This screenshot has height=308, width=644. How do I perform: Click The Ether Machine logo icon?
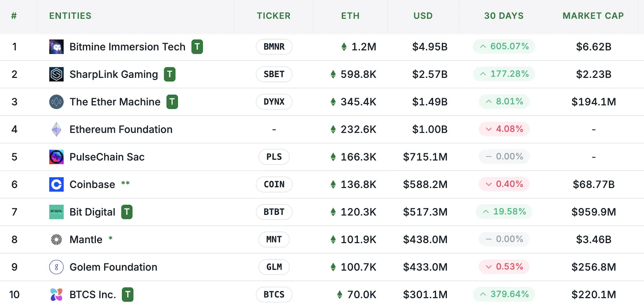[x=56, y=102]
